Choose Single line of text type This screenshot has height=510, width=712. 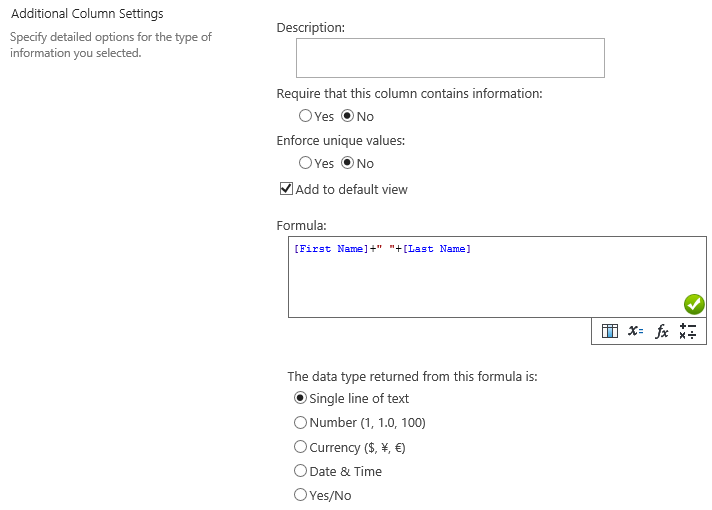[x=300, y=398]
